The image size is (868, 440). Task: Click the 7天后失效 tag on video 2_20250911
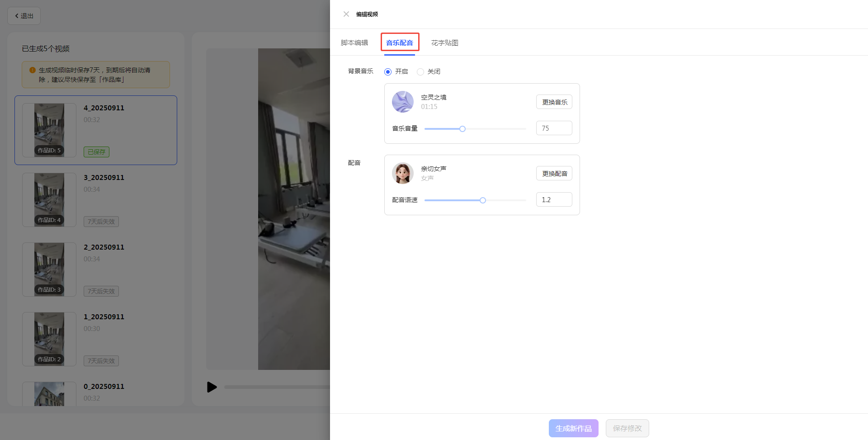click(x=101, y=291)
